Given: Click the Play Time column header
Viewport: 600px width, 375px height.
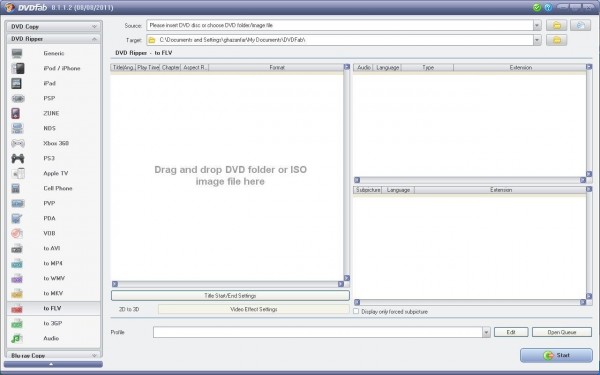Looking at the screenshot, I should point(148,67).
